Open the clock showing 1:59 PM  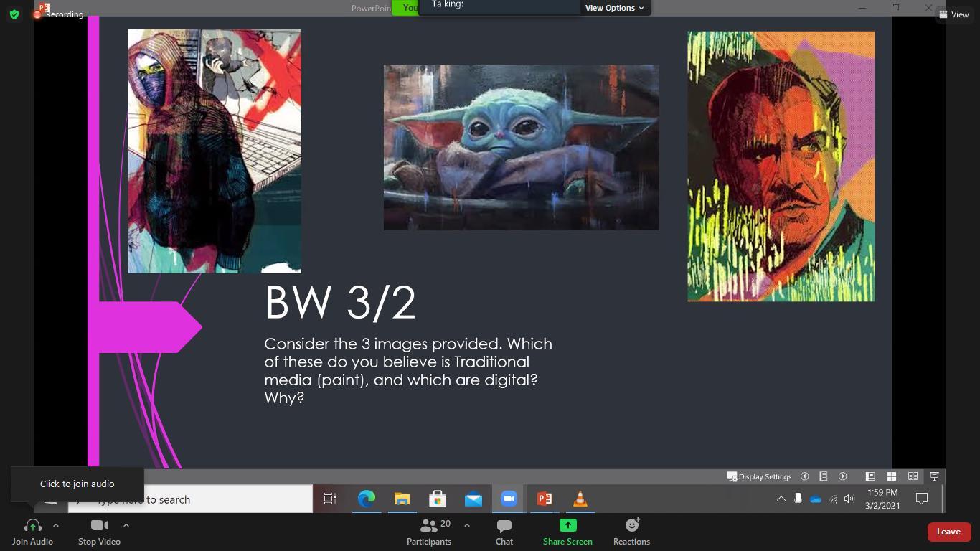[882, 499]
